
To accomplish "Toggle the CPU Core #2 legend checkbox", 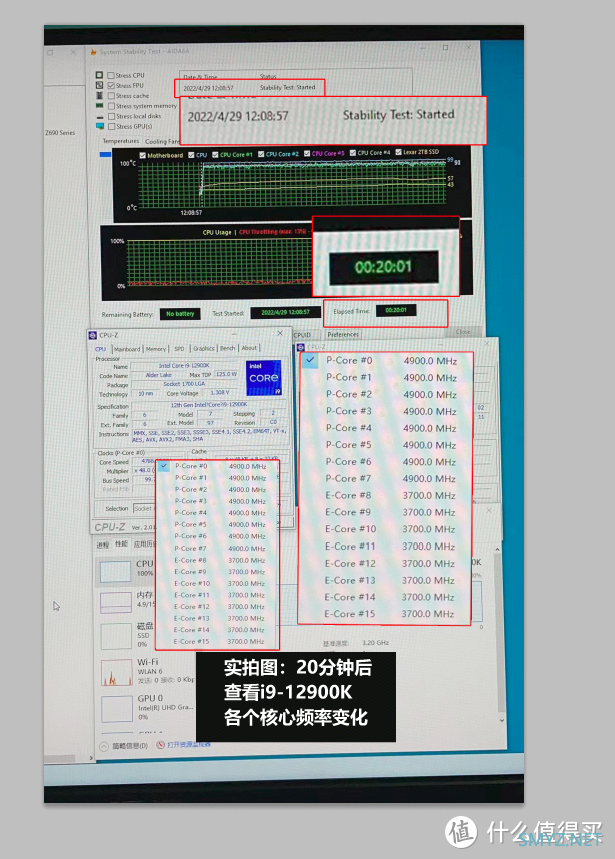I will (x=261, y=154).
